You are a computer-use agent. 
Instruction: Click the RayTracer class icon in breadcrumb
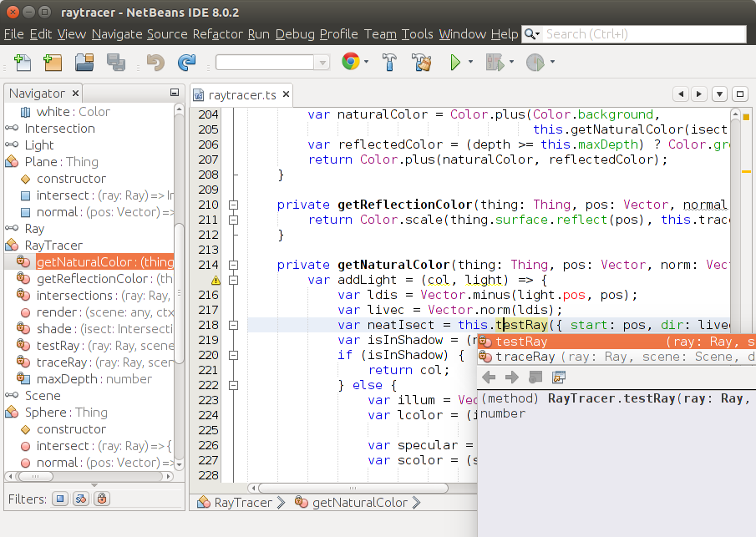point(204,502)
